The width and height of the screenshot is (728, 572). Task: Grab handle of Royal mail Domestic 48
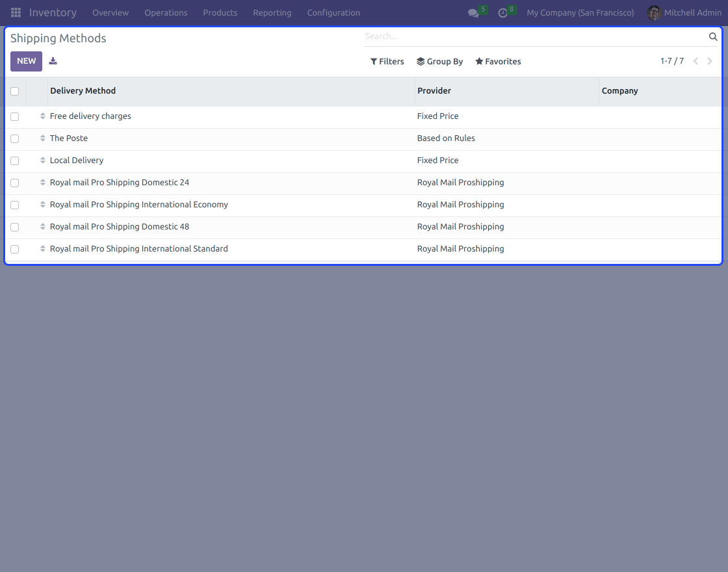click(x=43, y=227)
